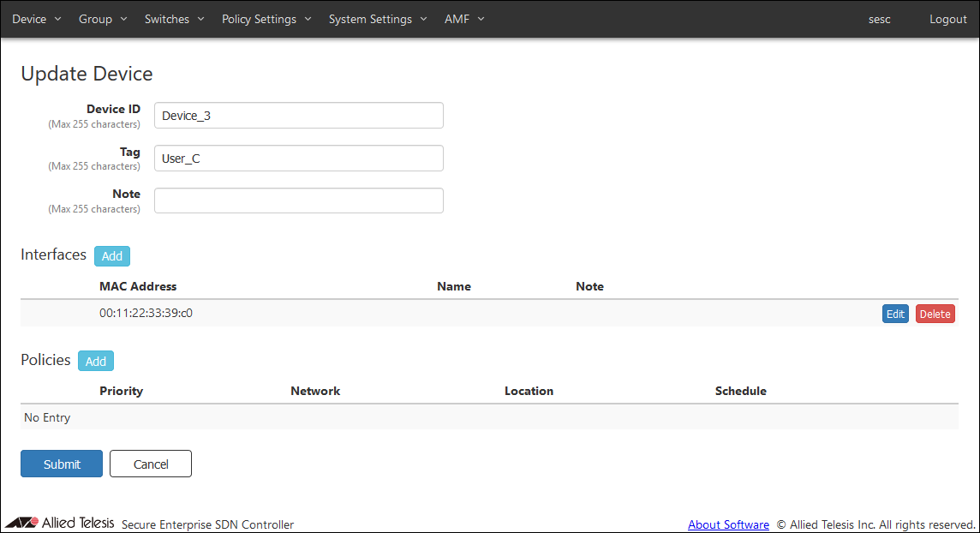980x533 pixels.
Task: Click the sesc user link
Action: 879,19
